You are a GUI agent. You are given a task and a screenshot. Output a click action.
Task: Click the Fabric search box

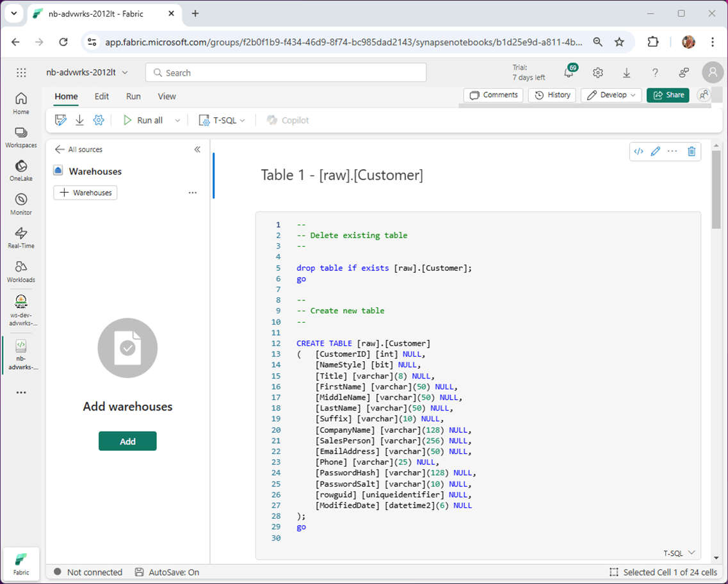pyautogui.click(x=286, y=73)
